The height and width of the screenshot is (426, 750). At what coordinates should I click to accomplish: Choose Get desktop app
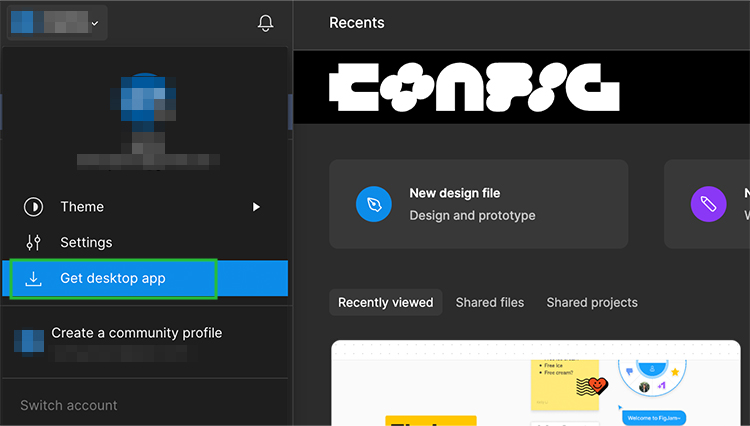[x=145, y=278]
